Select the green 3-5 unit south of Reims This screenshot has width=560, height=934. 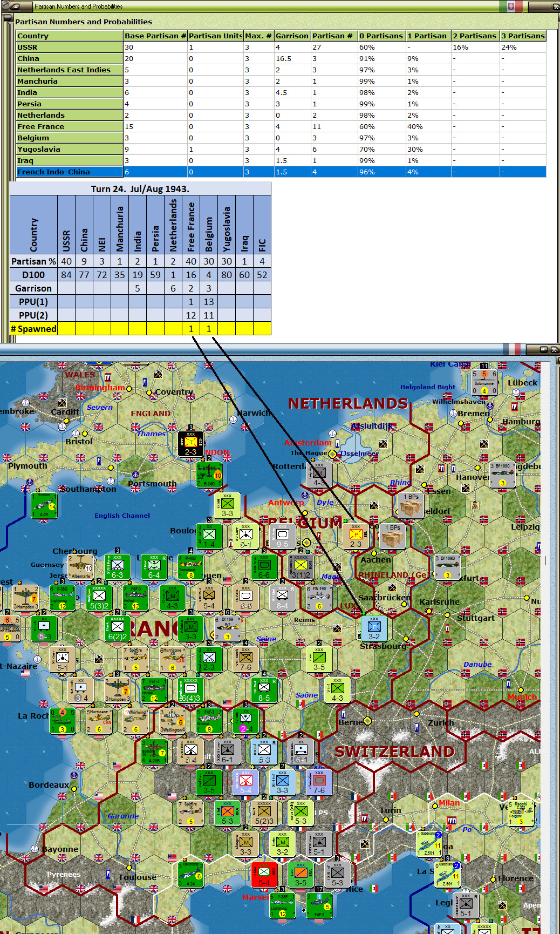tap(319, 660)
